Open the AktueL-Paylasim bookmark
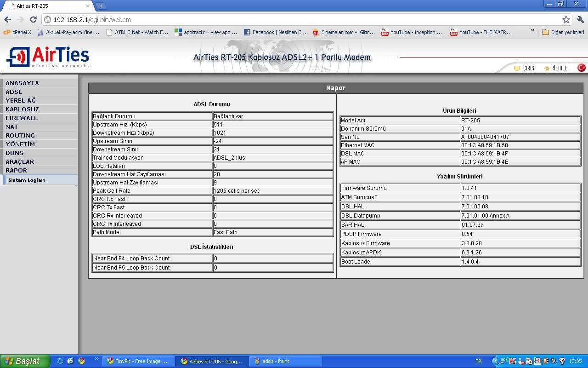The image size is (588, 368). click(68, 32)
